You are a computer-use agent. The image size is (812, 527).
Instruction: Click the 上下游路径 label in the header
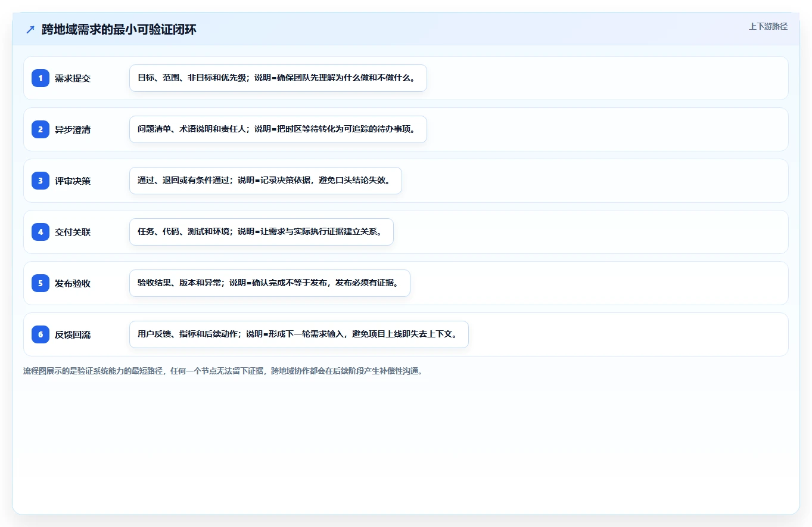[x=768, y=26]
